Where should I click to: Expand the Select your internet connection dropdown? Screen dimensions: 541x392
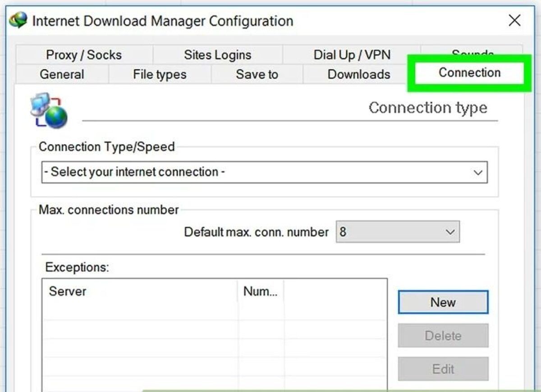(264, 172)
